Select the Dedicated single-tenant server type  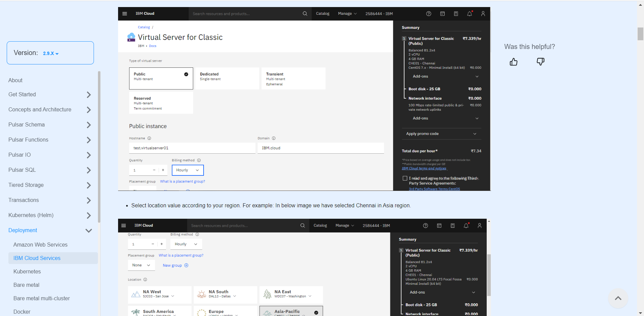point(227,78)
